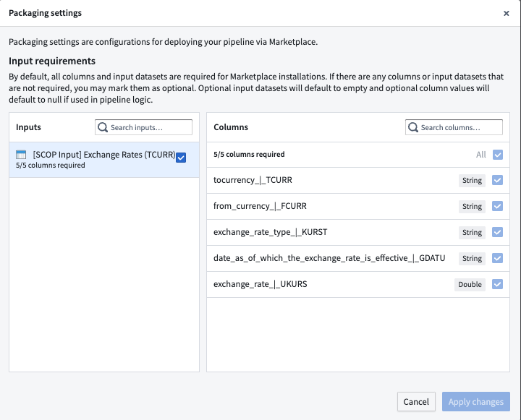Click the Input requirements heading
This screenshot has width=521, height=420.
point(52,61)
